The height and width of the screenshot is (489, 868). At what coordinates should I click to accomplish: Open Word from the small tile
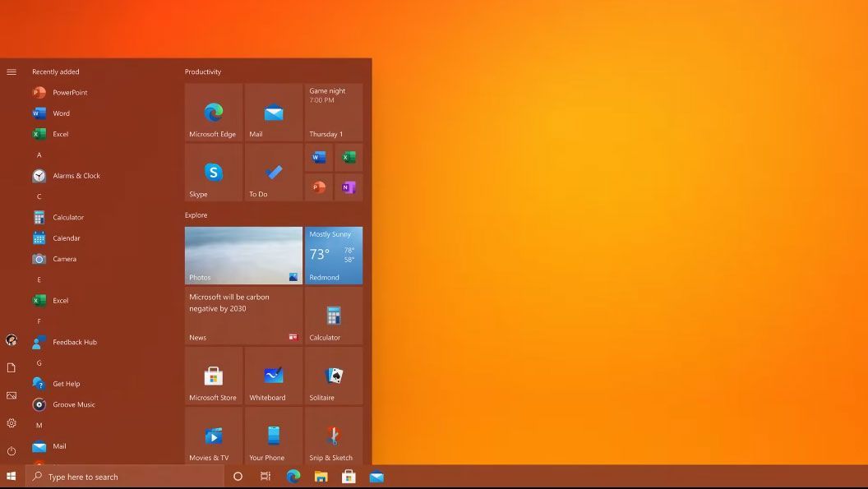click(x=318, y=157)
